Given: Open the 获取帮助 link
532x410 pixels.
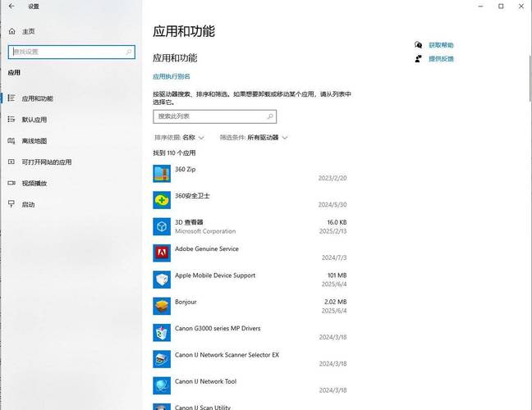Looking at the screenshot, I should 441,45.
